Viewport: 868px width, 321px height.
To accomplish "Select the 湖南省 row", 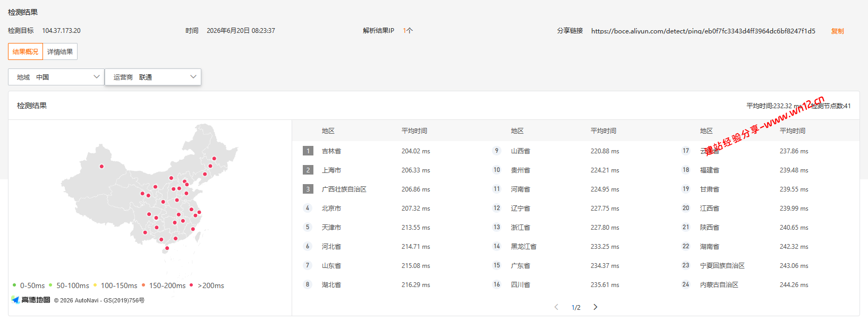I will 765,247.
